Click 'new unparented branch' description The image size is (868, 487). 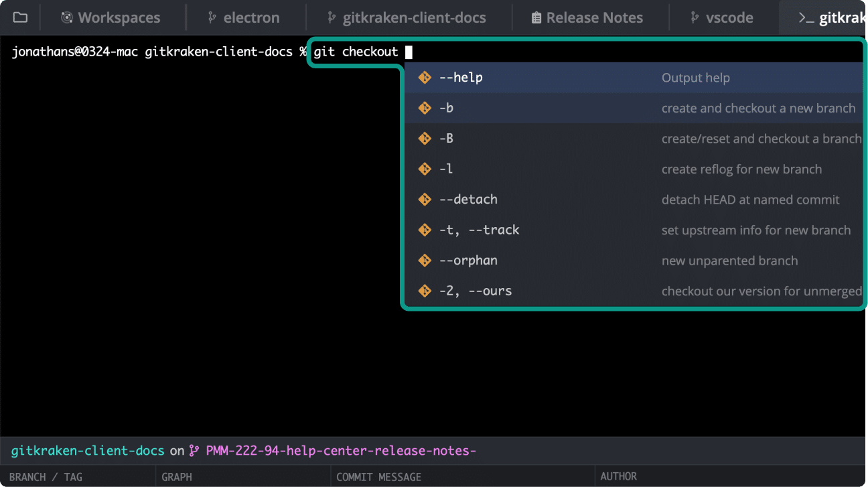click(x=729, y=261)
